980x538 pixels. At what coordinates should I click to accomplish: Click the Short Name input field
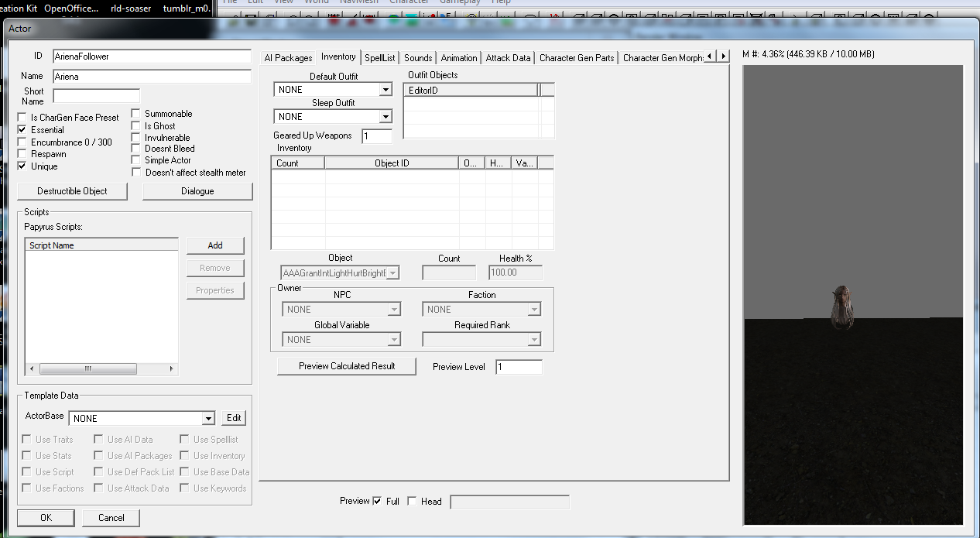[x=95, y=95]
